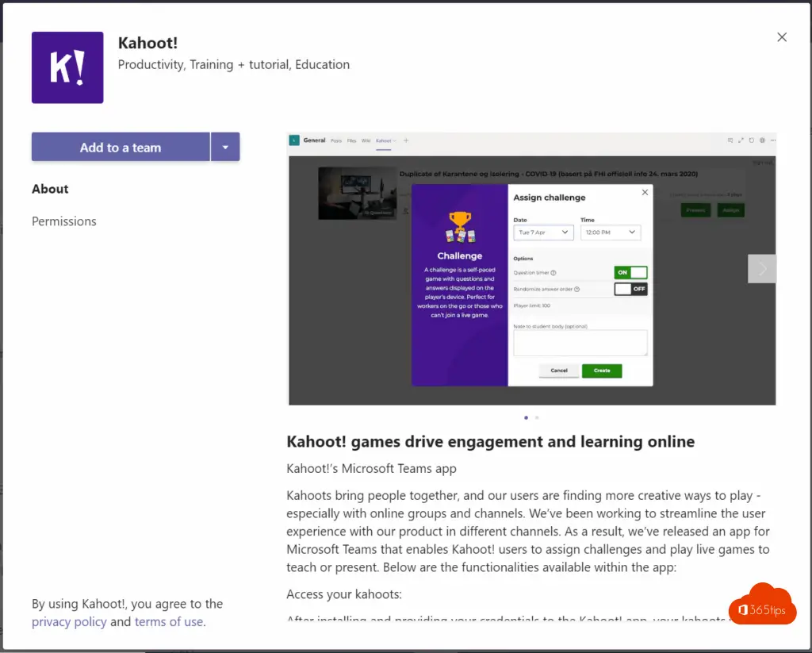The width and height of the screenshot is (812, 653).
Task: Click the trophy Challenge icon in preview
Action: 460,227
